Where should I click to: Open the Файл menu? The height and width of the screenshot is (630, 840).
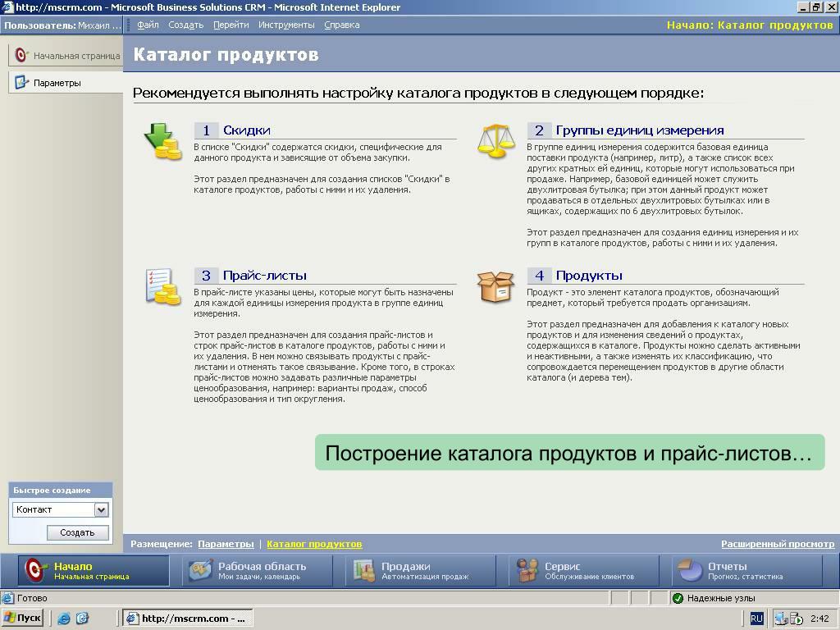[148, 25]
